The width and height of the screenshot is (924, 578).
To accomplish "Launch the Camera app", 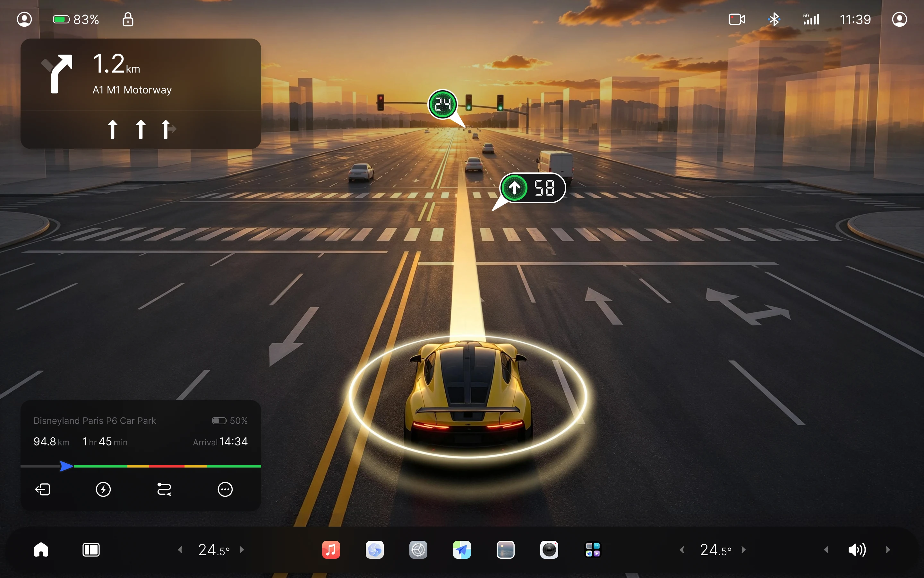I will [x=549, y=550].
